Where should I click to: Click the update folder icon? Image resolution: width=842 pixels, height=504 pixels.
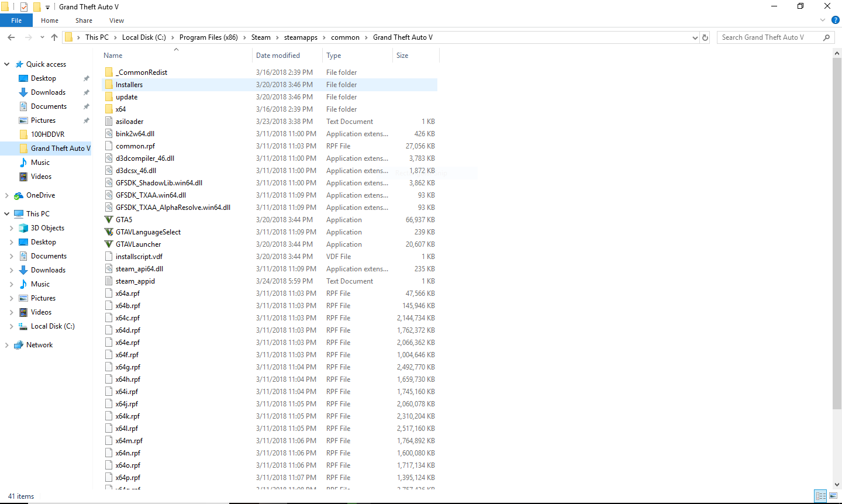click(x=109, y=97)
